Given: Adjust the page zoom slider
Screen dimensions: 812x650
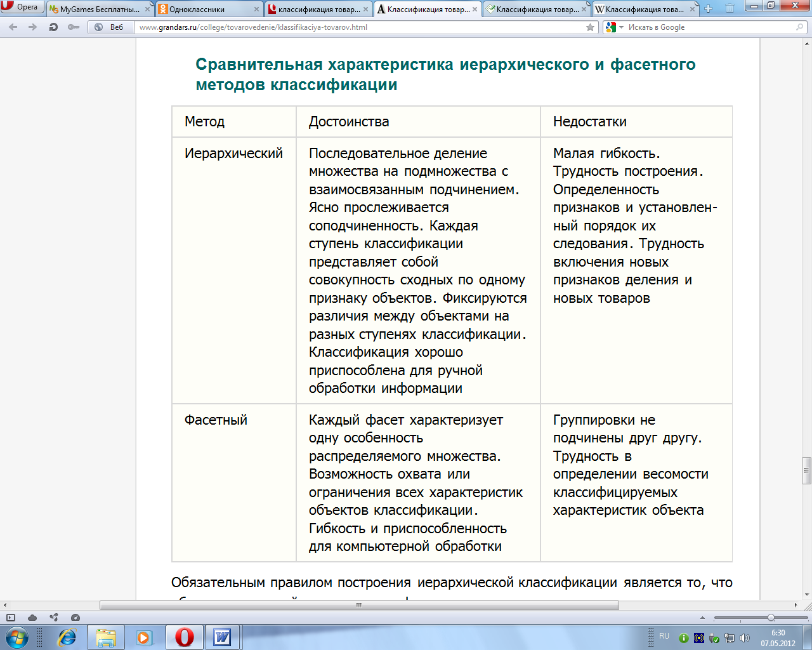Looking at the screenshot, I should (x=771, y=618).
